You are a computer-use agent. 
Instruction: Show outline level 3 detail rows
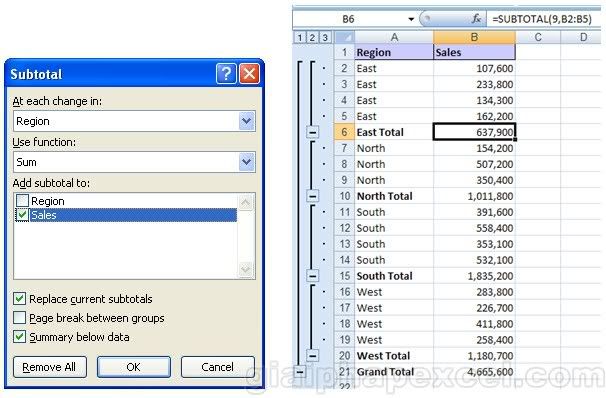click(x=325, y=37)
